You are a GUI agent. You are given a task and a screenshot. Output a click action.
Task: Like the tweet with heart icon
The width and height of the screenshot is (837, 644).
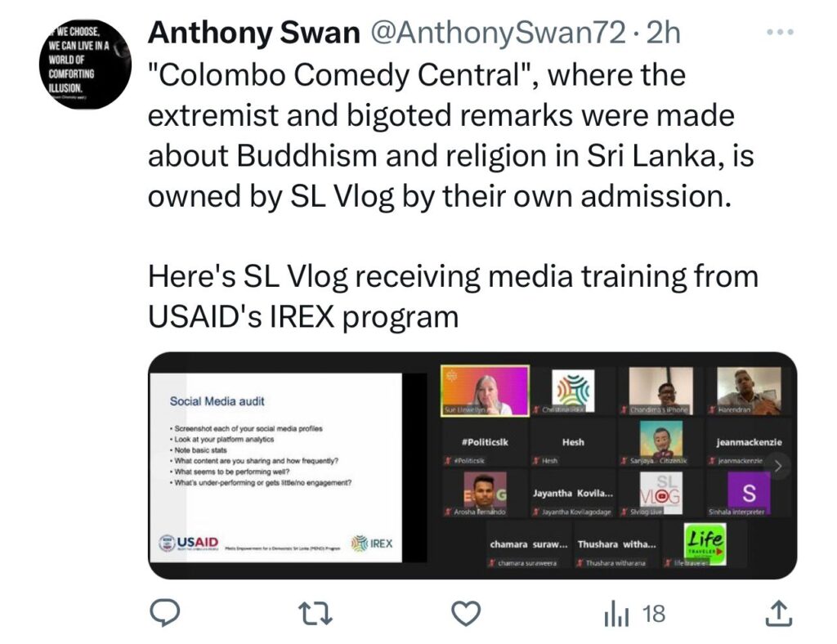[466, 614]
